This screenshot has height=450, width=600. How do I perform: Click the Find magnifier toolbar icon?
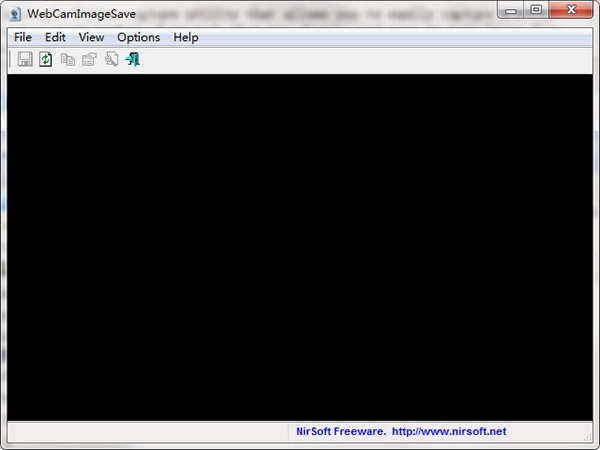pos(111,60)
